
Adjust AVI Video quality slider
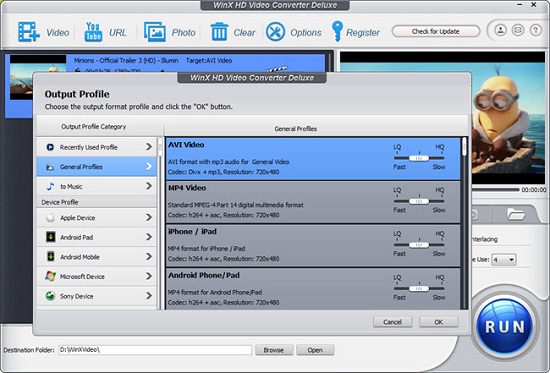419,158
